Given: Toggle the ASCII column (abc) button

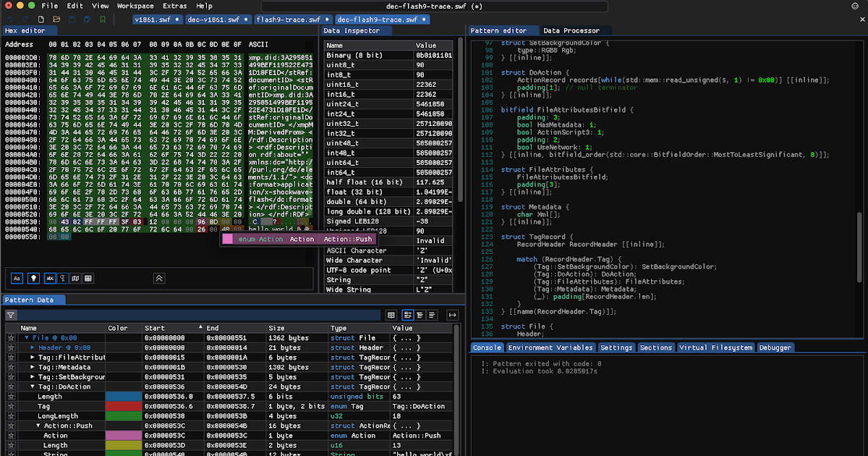Looking at the screenshot, I should point(50,278).
